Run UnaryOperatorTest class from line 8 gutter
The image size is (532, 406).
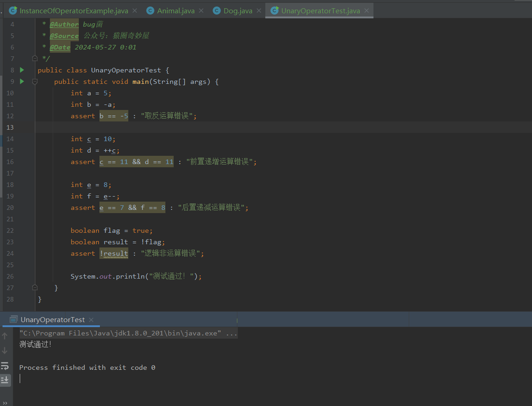22,70
